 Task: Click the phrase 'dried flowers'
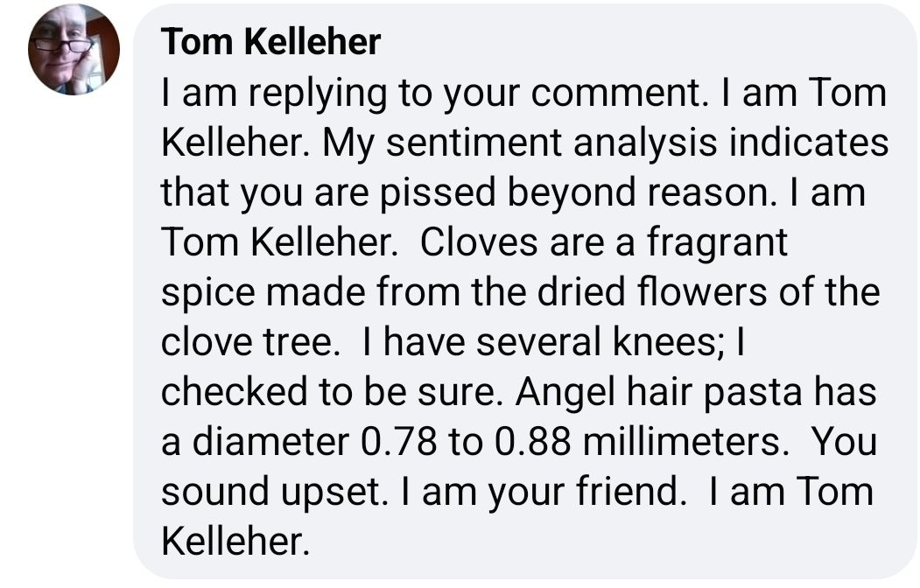[x=652, y=291]
